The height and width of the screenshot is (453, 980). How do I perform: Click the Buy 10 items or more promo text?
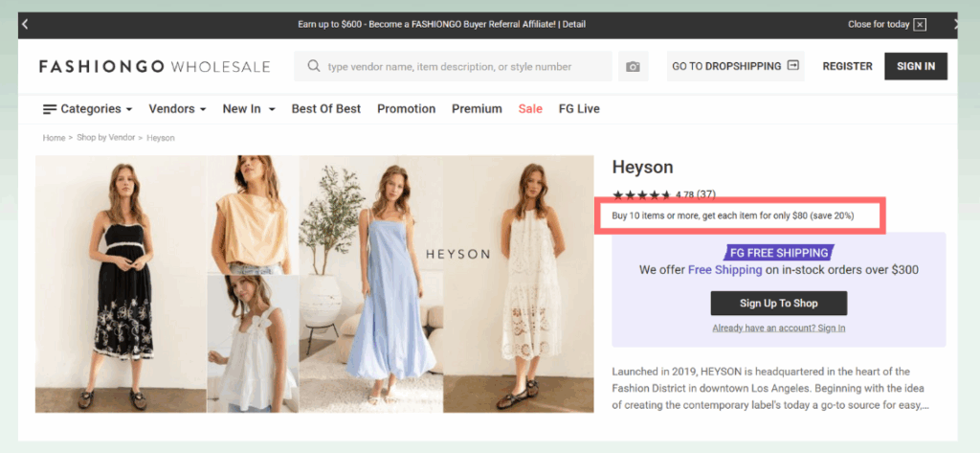(x=733, y=215)
